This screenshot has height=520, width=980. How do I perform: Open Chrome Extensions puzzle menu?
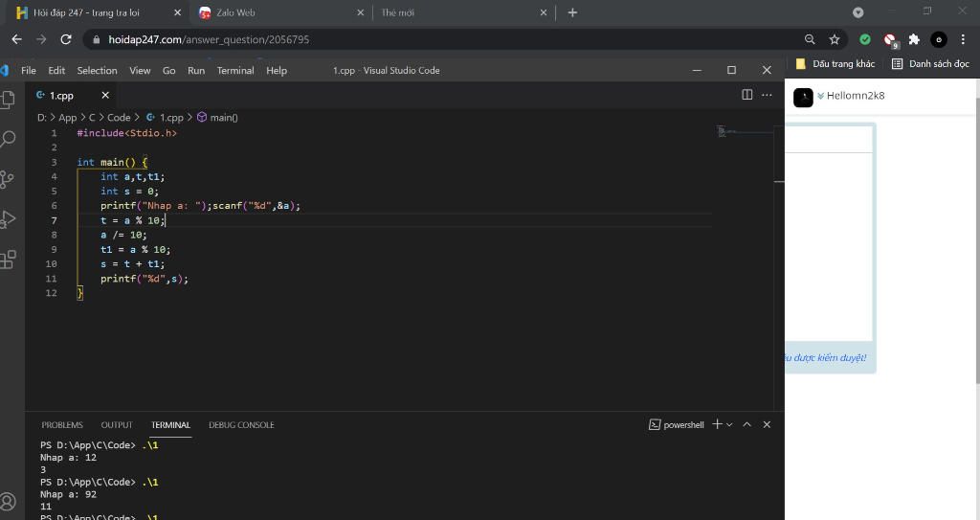pos(914,39)
